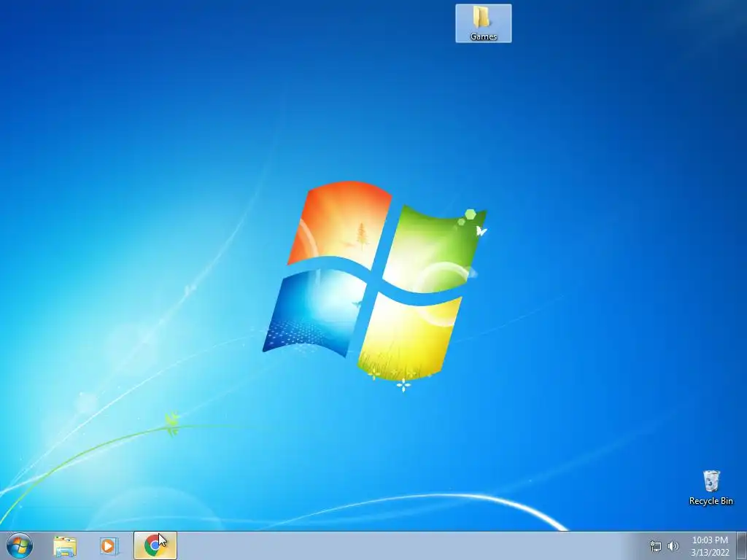Viewport: 747px width, 560px height.
Task: Launch Windows Explorer from the taskbar
Action: [x=65, y=546]
